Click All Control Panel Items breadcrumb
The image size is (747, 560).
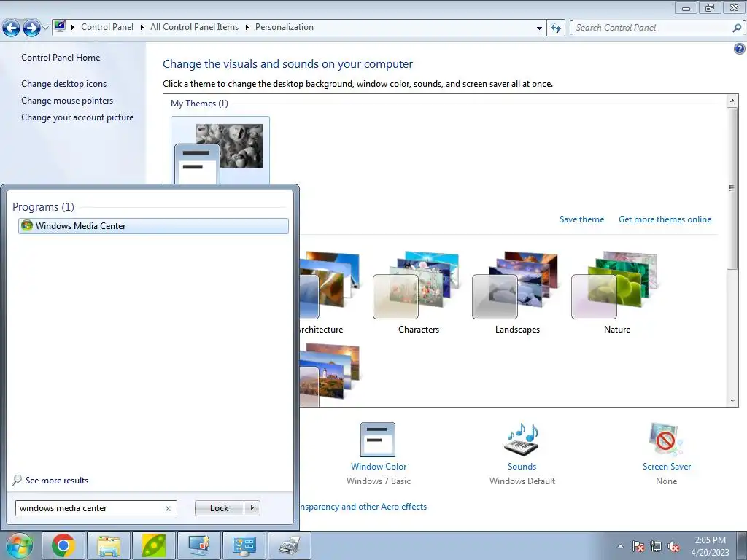(x=194, y=27)
